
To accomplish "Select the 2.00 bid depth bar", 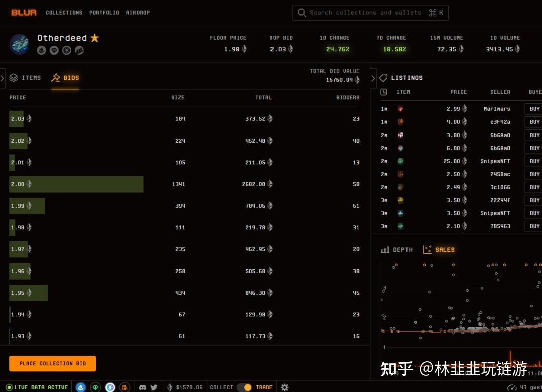I will click(76, 184).
